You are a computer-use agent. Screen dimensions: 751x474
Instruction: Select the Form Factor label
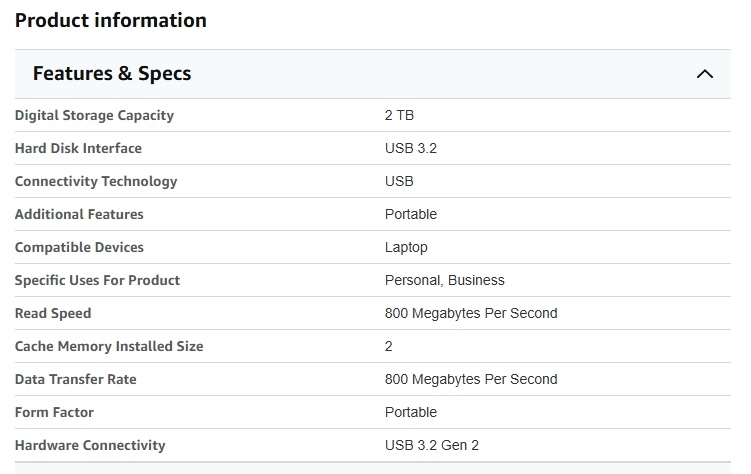54,413
